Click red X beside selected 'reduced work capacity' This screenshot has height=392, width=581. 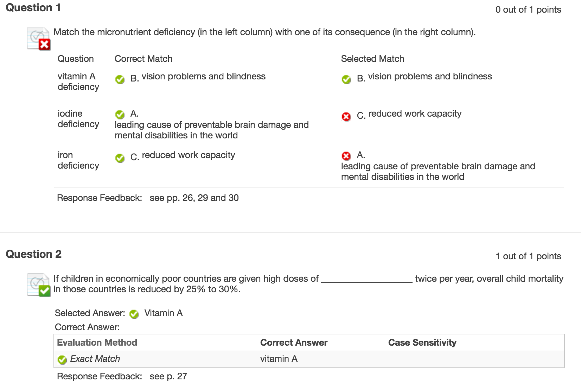[346, 117]
